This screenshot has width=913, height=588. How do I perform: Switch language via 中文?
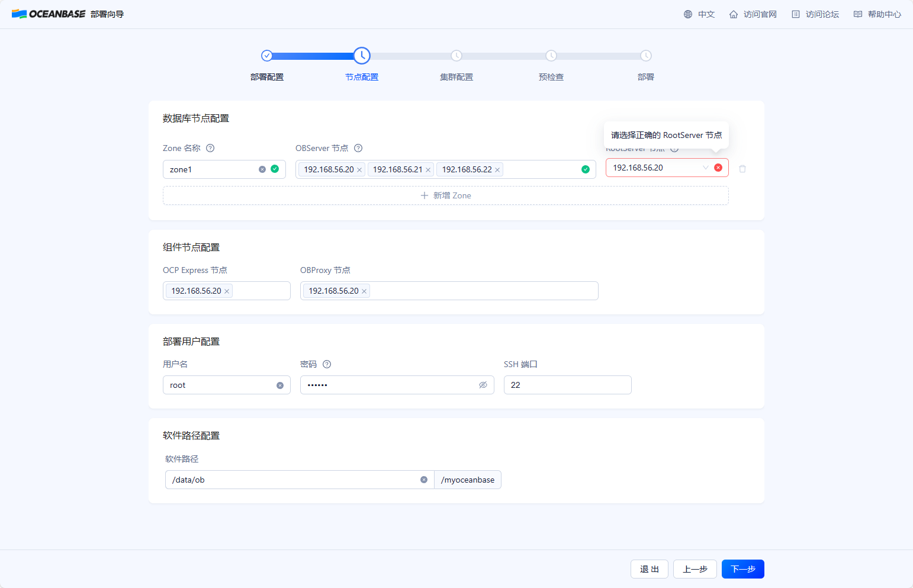[706, 14]
